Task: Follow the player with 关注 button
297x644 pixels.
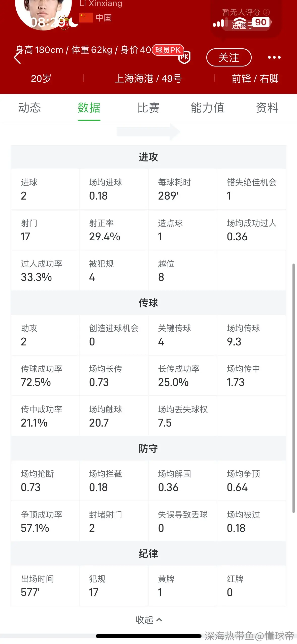Action: pyautogui.click(x=229, y=57)
